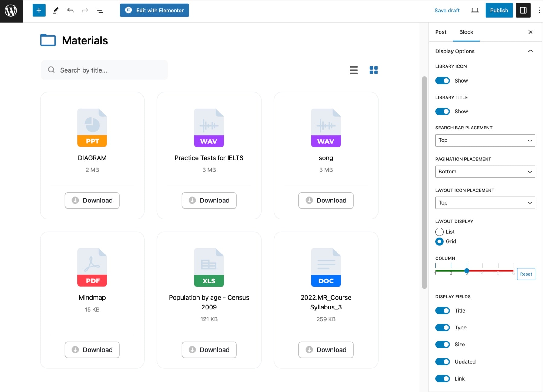This screenshot has width=543, height=392.
Task: Toggle the Size display field
Action: (x=442, y=345)
